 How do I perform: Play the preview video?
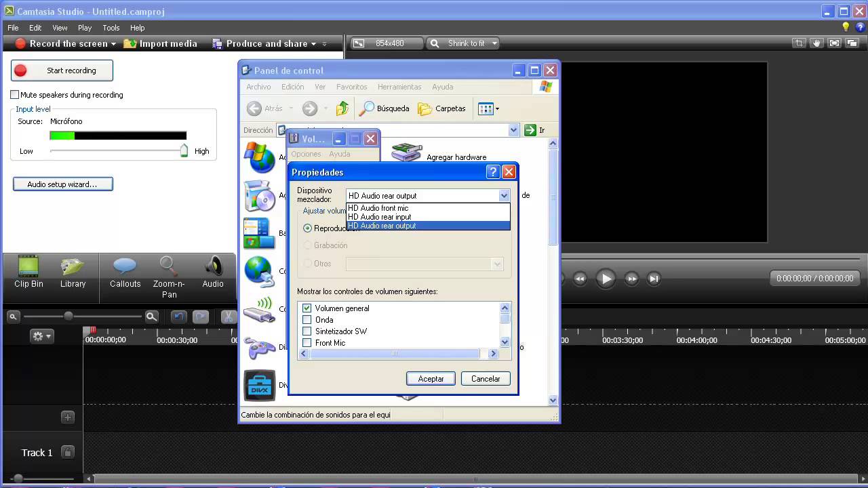tap(606, 278)
